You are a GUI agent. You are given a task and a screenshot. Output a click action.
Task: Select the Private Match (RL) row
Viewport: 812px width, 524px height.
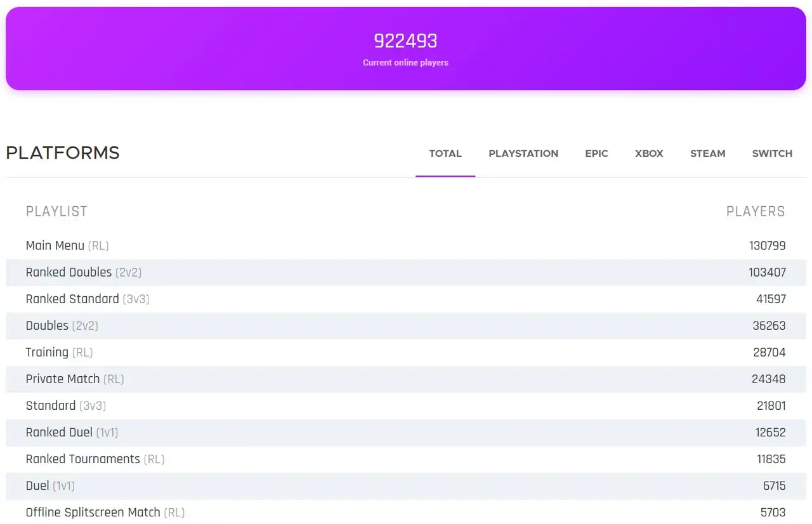406,379
